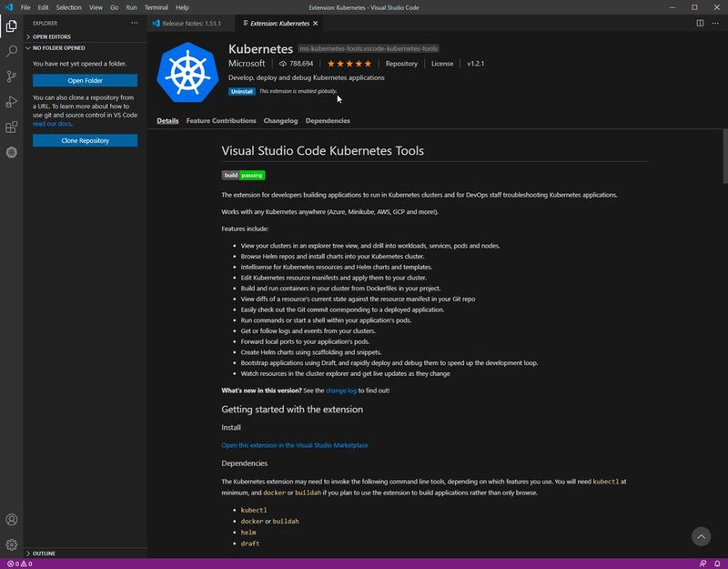Open the Search view in activity bar
This screenshot has width=728, height=569.
point(12,52)
